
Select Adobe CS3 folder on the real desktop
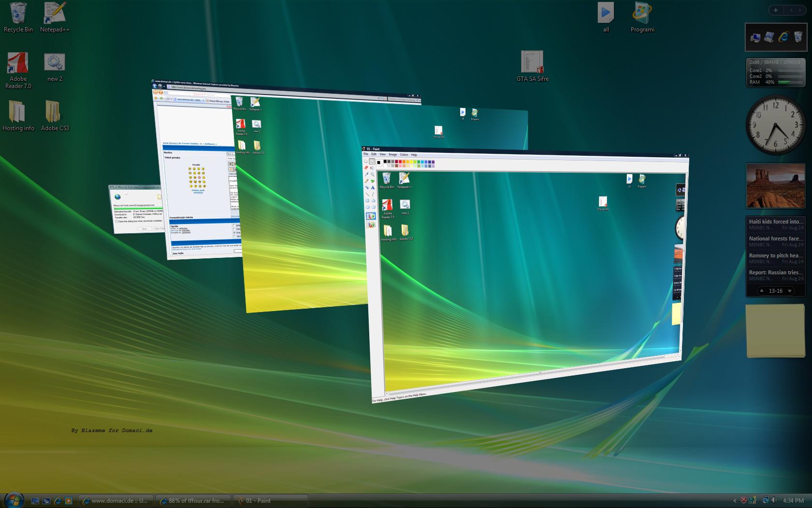pyautogui.click(x=55, y=116)
